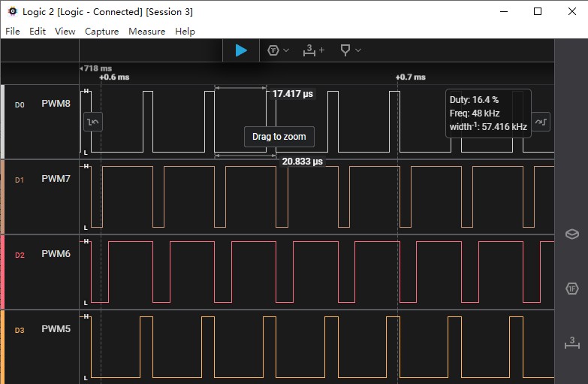Click the marker pin icon in toolbar
This screenshot has width=588, height=384.
click(x=345, y=50)
